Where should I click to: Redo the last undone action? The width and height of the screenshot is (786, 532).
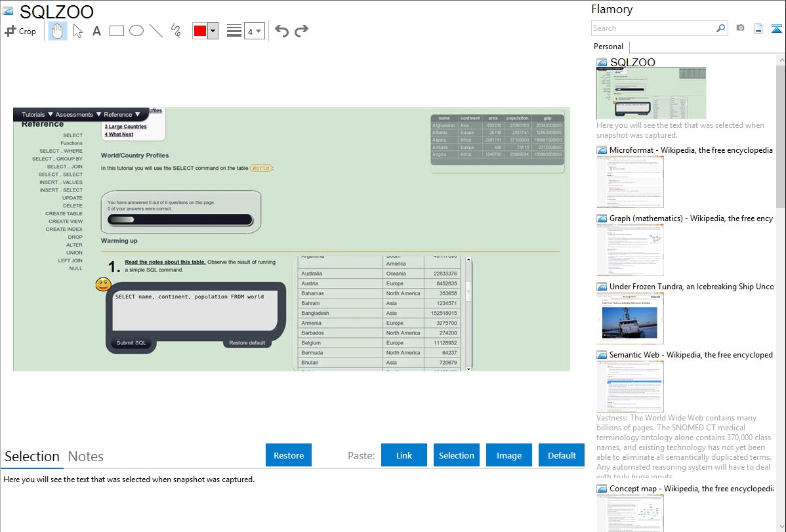click(301, 31)
